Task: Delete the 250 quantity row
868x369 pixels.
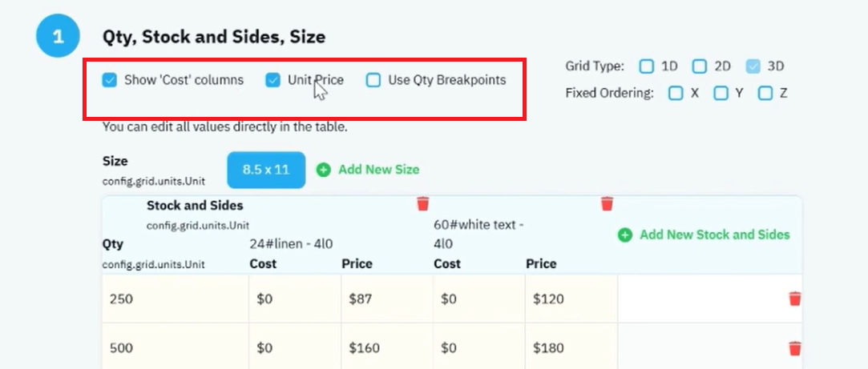Action: [795, 299]
